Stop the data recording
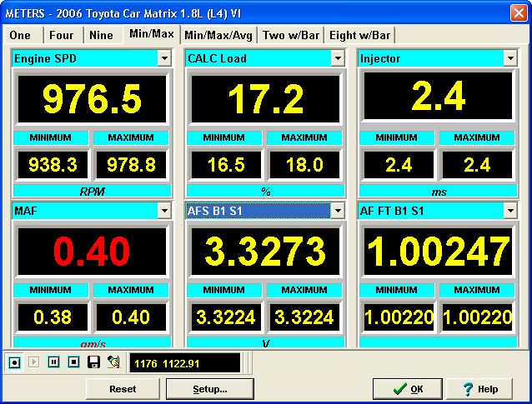The width and height of the screenshot is (532, 404). coord(73,362)
